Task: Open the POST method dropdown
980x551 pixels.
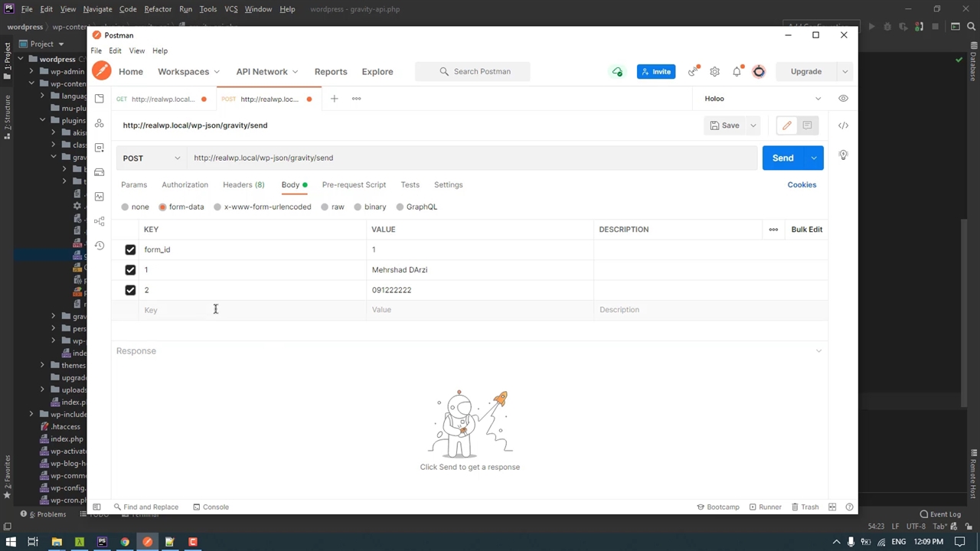Action: pos(152,158)
